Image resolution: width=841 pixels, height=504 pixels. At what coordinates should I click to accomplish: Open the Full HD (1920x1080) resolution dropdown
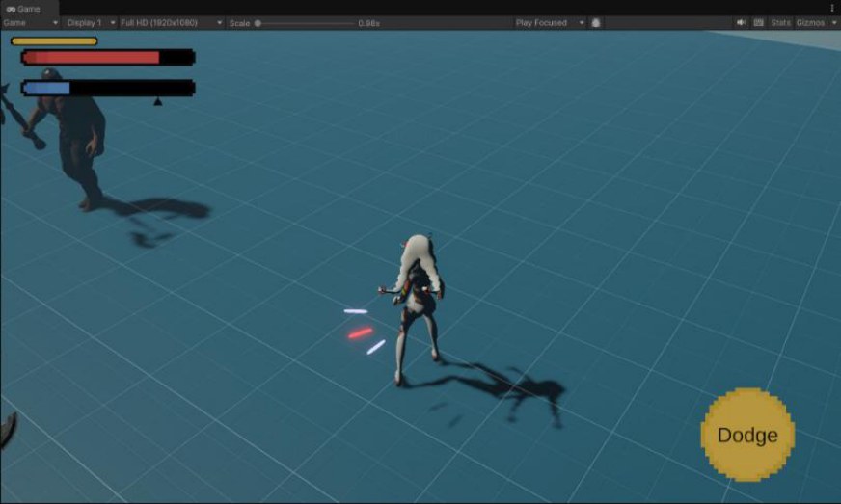tap(171, 23)
